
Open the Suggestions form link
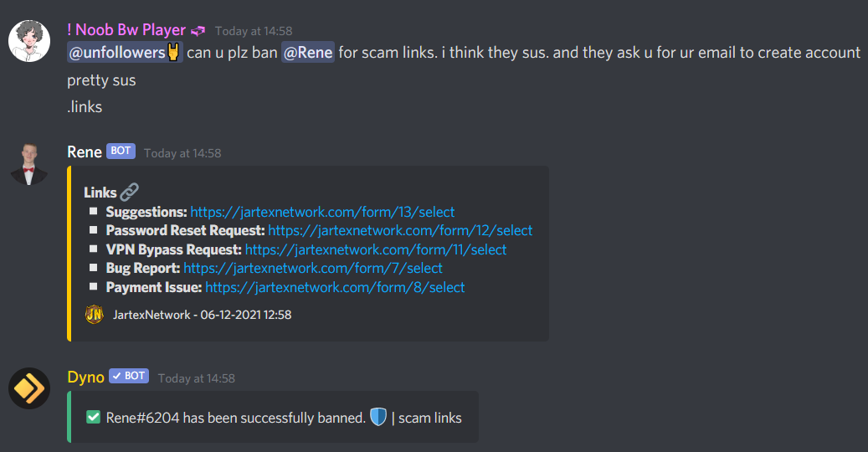click(x=322, y=212)
